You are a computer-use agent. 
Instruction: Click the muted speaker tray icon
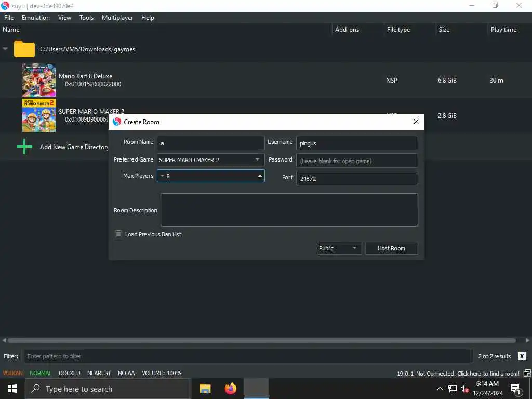pyautogui.click(x=464, y=389)
